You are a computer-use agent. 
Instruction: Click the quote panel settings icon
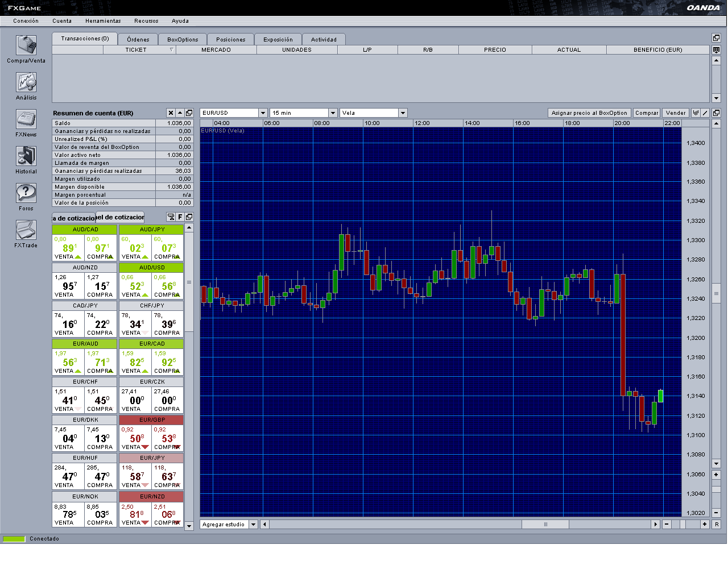[171, 217]
